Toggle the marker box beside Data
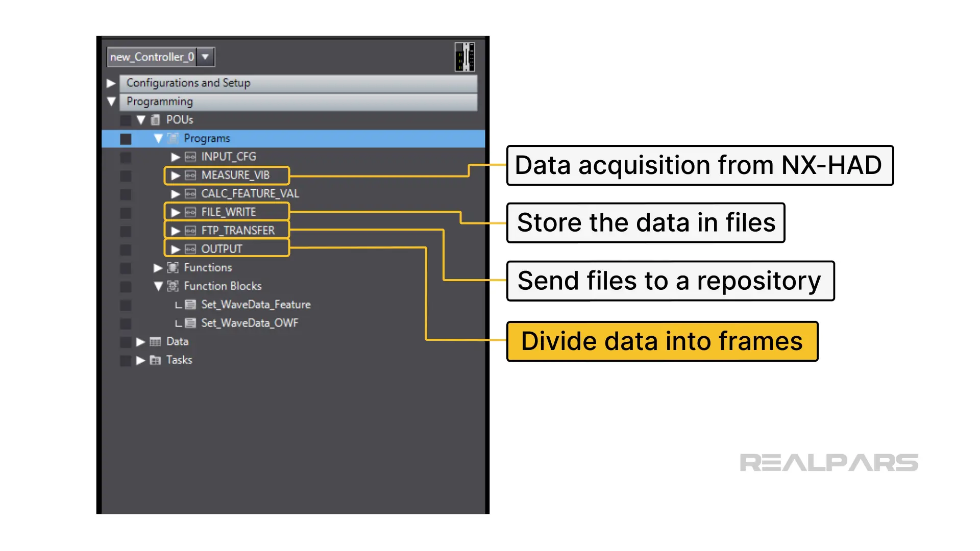Viewport: 980px width, 551px height. point(126,342)
